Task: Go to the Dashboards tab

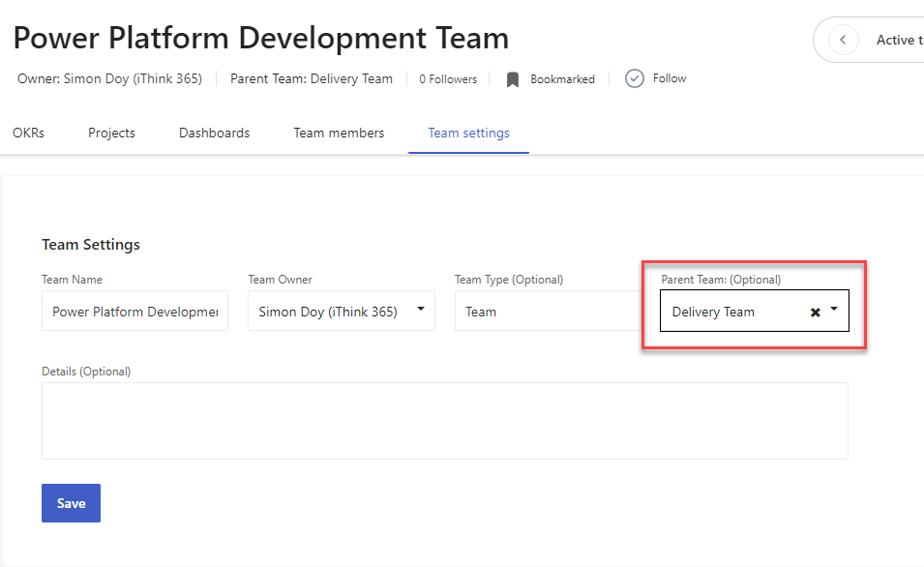Action: pos(214,133)
